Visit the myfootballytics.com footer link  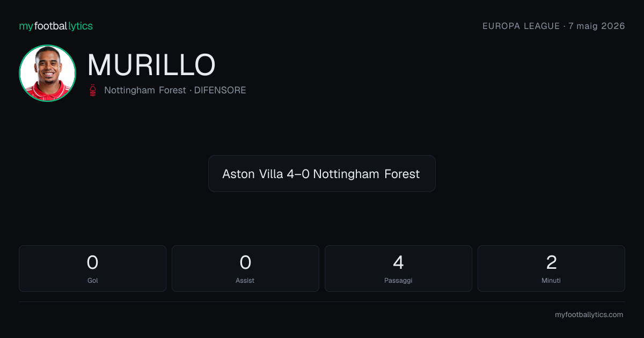pyautogui.click(x=589, y=315)
